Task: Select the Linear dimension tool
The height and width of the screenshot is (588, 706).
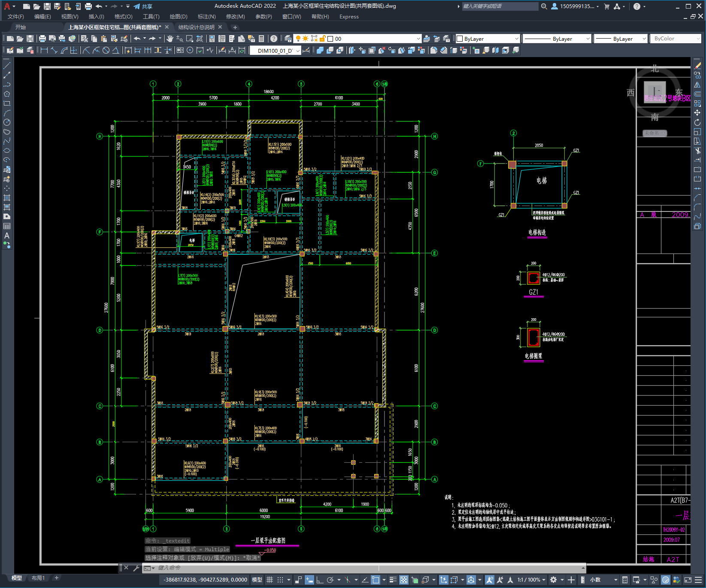Action: point(44,50)
